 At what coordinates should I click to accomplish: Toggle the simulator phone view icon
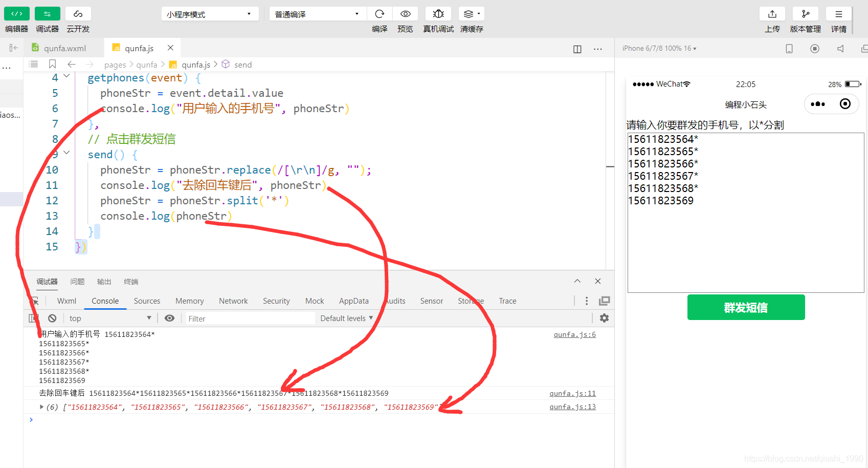tap(789, 49)
